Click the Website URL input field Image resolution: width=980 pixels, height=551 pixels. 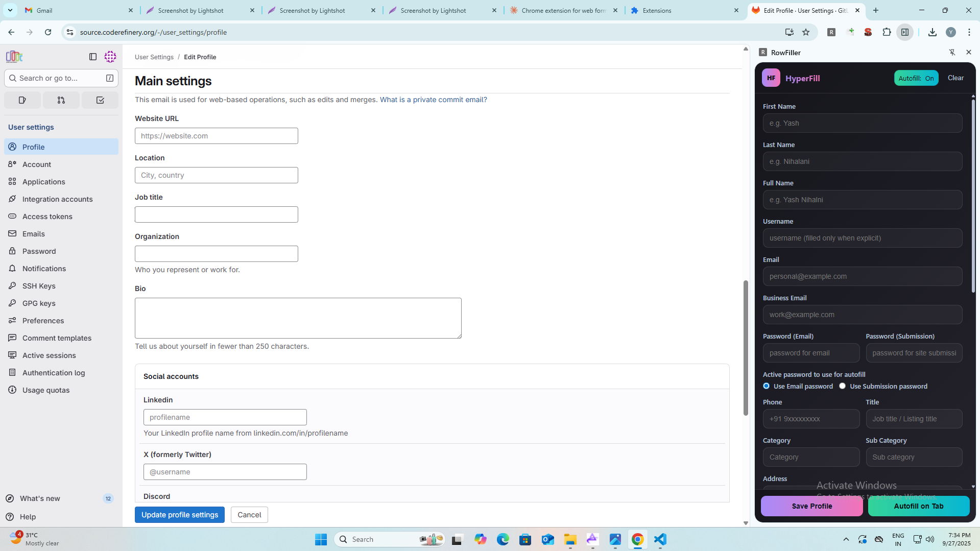pos(217,136)
